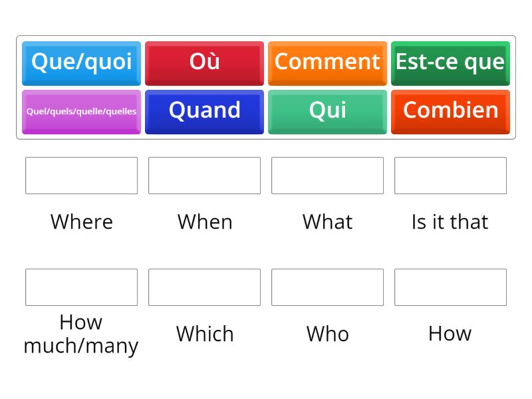Click the empty box above 'Is it that'
Viewport: 532px width, 399px height.
point(450,176)
